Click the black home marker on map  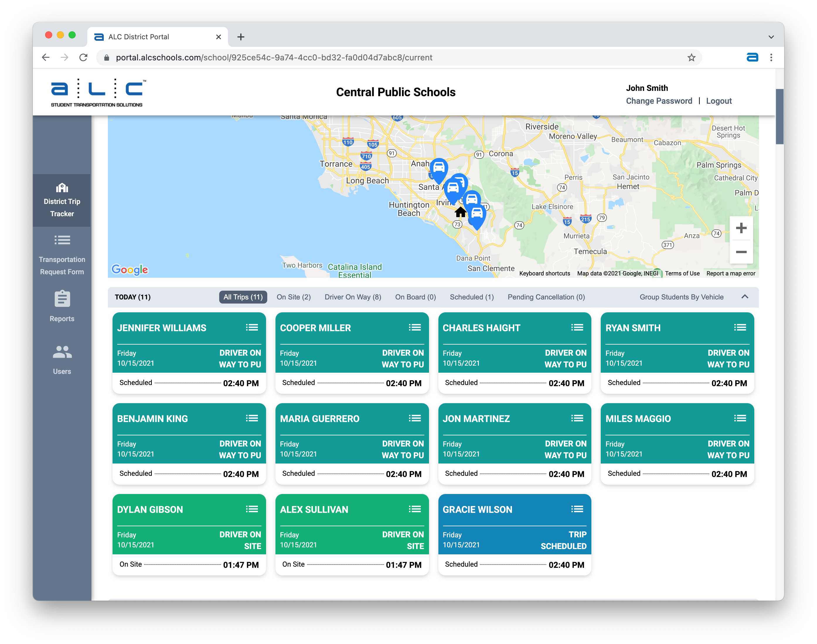[460, 212]
